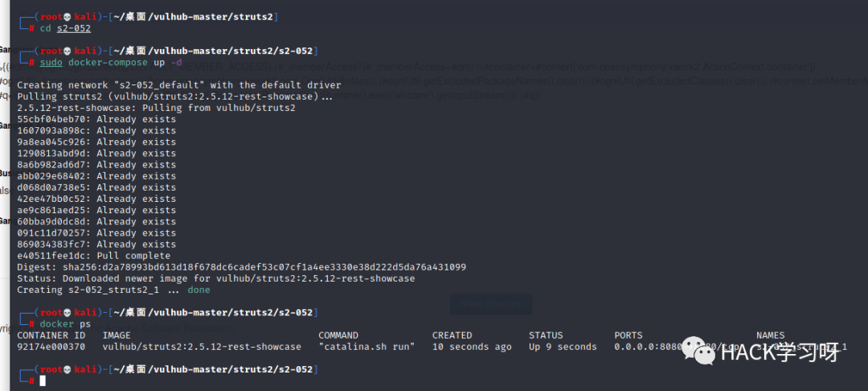Click the STATUS column header
The height and width of the screenshot is (391, 868).
click(545, 335)
